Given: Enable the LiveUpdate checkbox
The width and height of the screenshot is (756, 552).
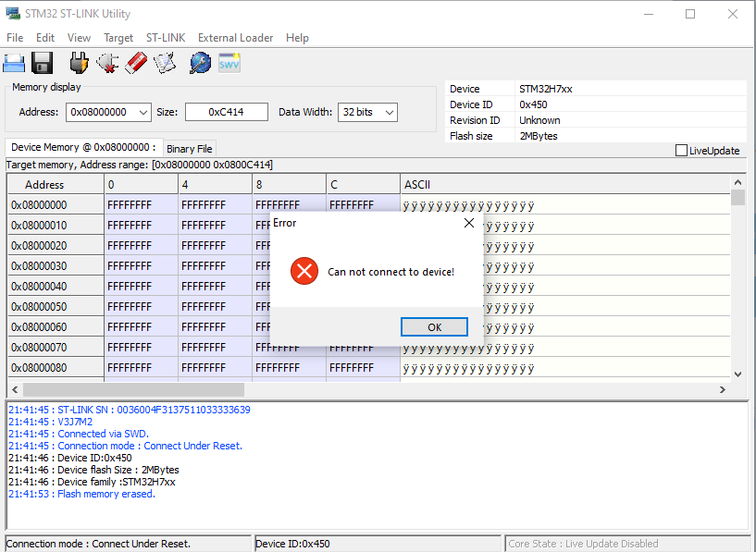Looking at the screenshot, I should click(x=681, y=151).
